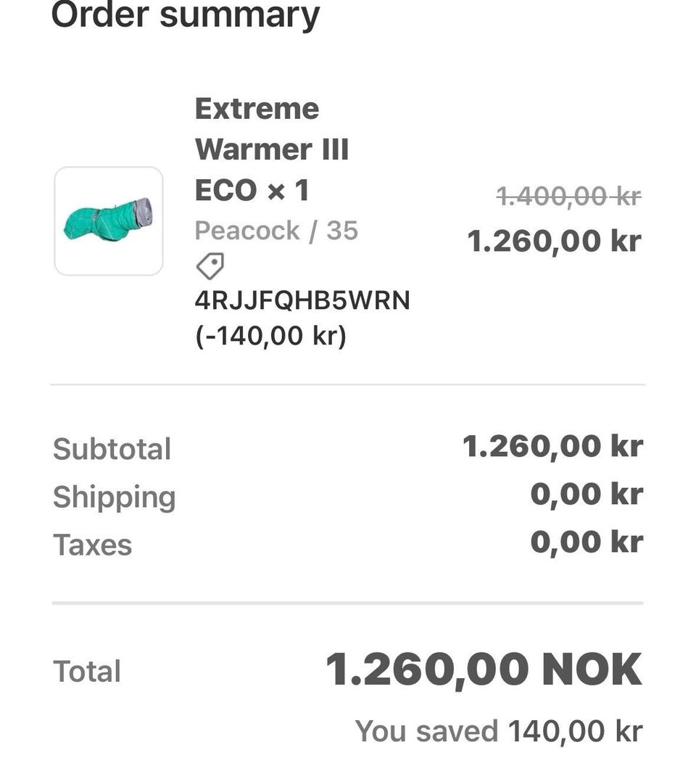Click the discount code 4RJJFQHB5WRN

point(302,300)
